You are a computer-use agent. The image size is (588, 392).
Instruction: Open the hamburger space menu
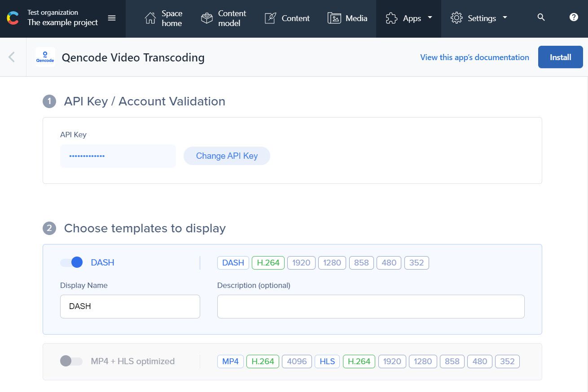click(112, 18)
